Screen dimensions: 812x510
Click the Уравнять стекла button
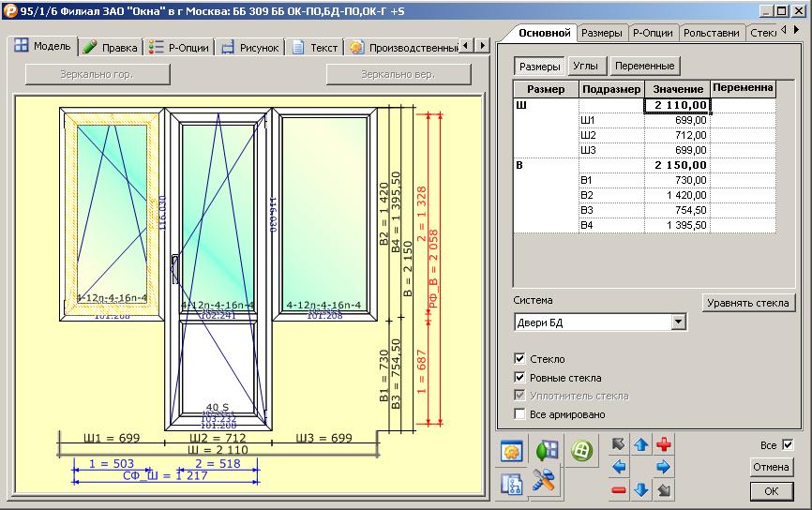tap(748, 303)
